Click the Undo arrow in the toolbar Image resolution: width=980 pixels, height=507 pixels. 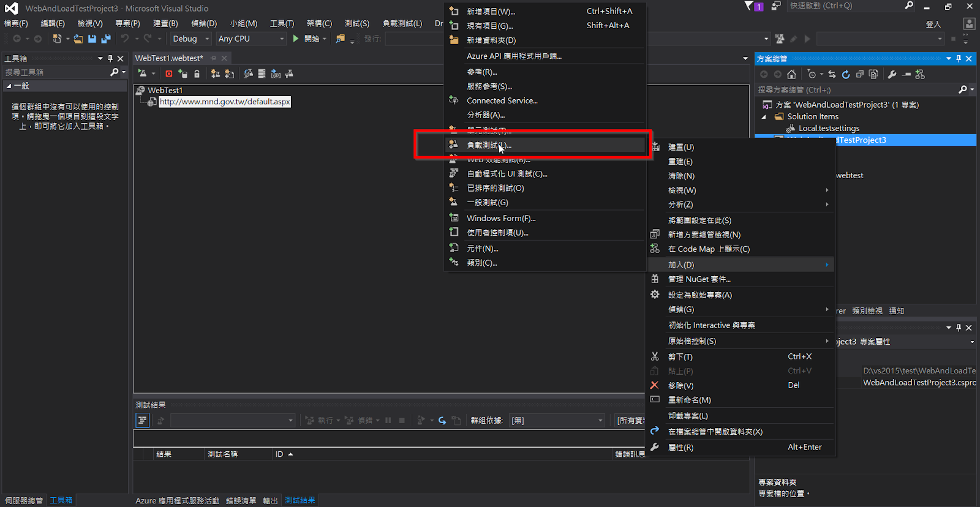(125, 39)
